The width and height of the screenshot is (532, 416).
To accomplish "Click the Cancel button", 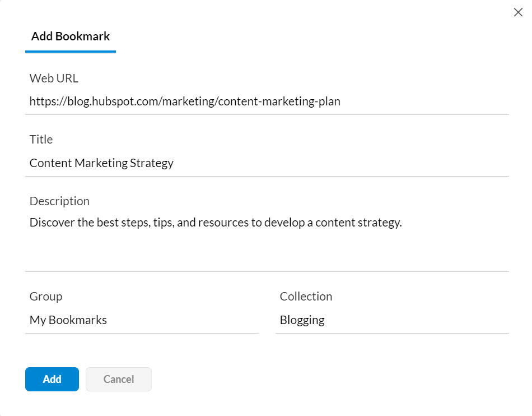I will pyautogui.click(x=118, y=379).
